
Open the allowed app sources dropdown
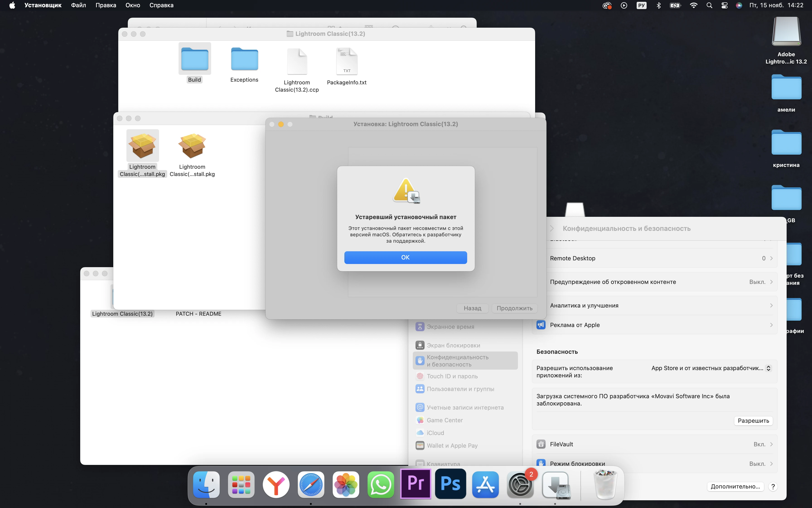click(768, 368)
